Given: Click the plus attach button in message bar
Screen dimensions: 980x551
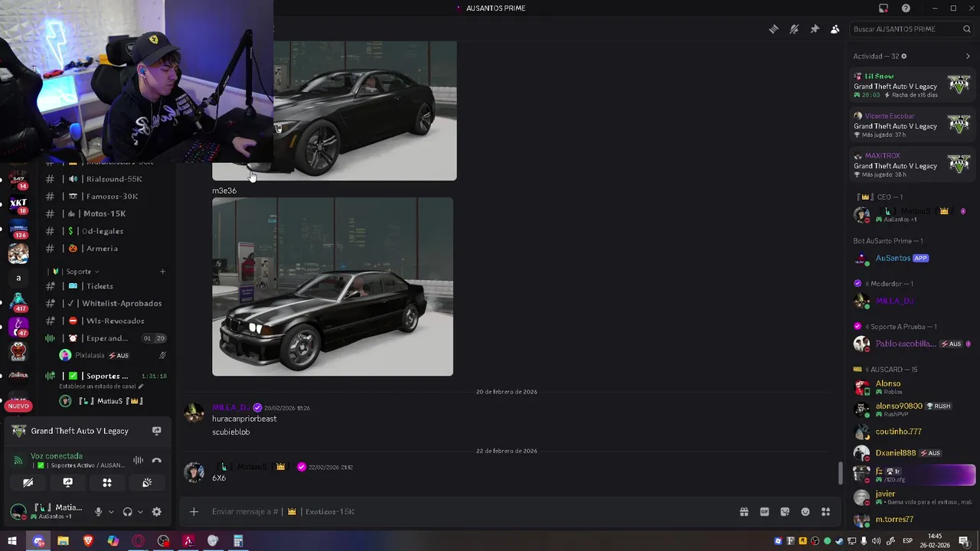Looking at the screenshot, I should [194, 511].
